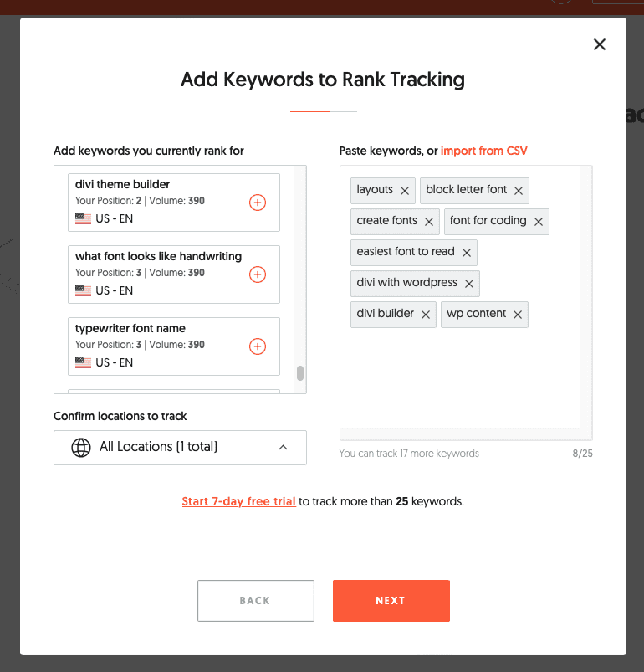The image size is (644, 672).
Task: Remove the "wp content" keyword
Action: [x=517, y=314]
